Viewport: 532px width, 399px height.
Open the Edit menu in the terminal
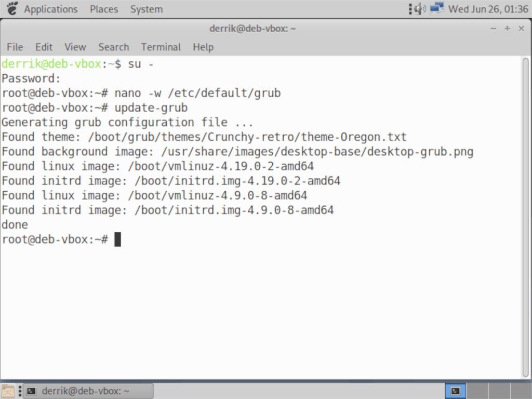coord(44,47)
